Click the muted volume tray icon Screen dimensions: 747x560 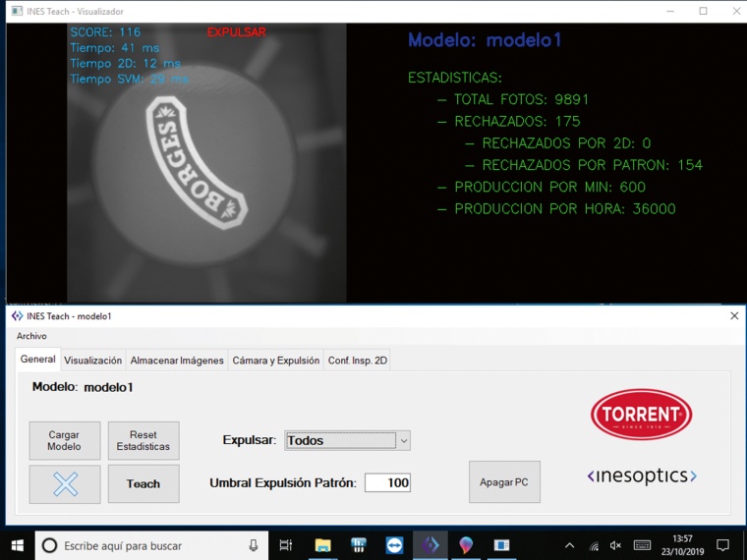pyautogui.click(x=615, y=545)
